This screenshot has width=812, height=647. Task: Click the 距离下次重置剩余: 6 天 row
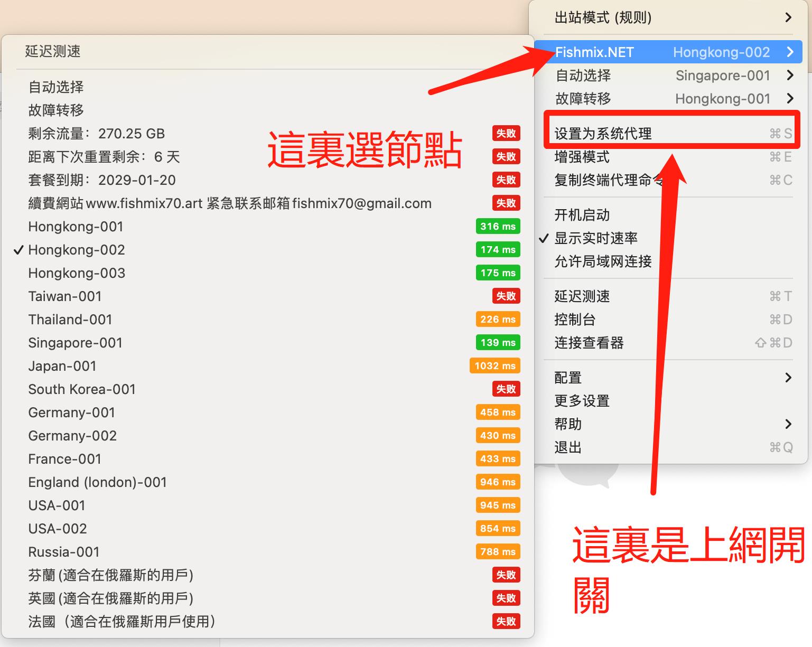[267, 157]
